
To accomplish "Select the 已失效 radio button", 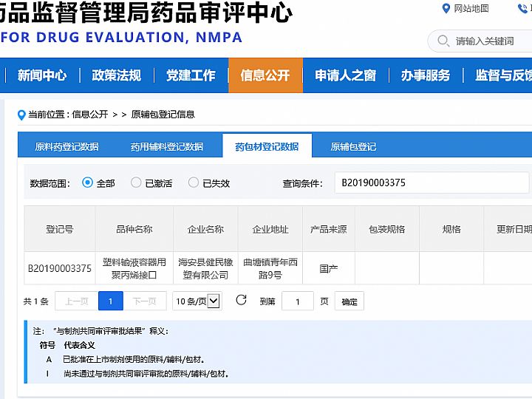I will pyautogui.click(x=194, y=183).
